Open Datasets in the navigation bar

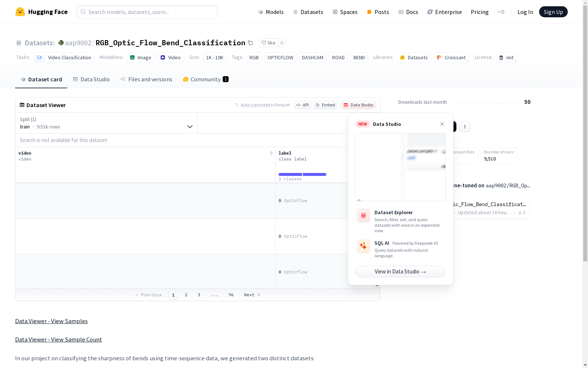308,12
